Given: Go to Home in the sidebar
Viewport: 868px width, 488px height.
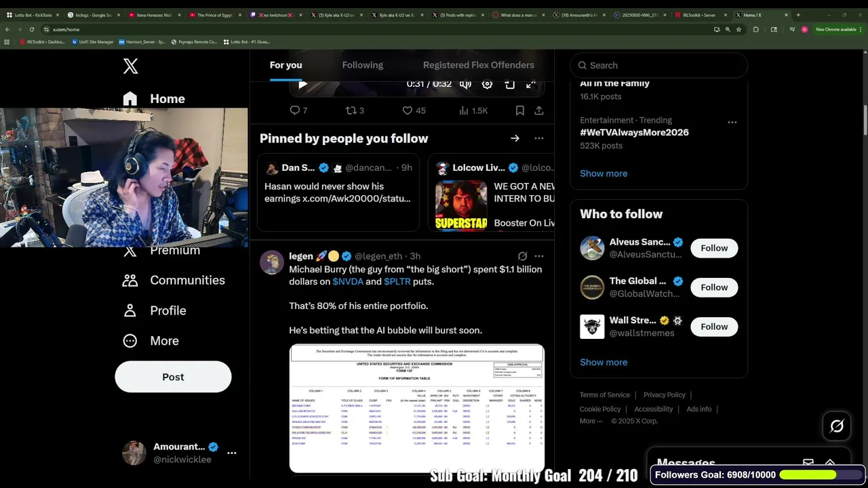Looking at the screenshot, I should tap(154, 99).
